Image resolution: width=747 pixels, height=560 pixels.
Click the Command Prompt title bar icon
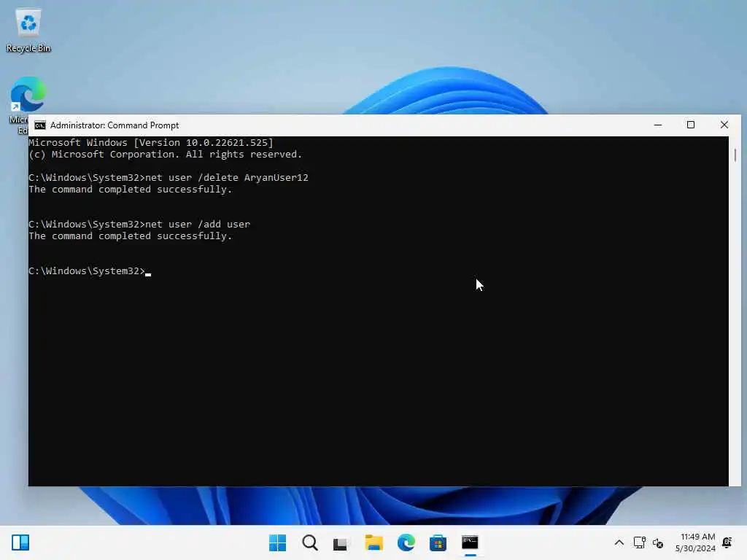[40, 125]
